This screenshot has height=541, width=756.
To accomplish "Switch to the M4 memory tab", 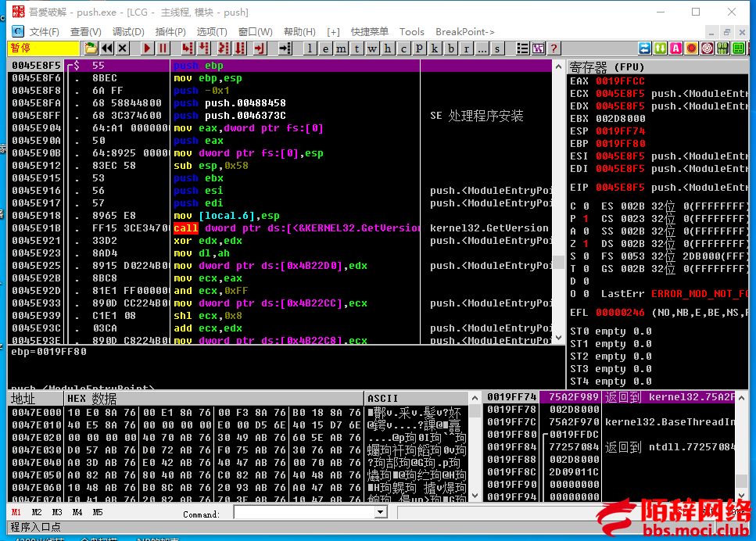I will pyautogui.click(x=77, y=513).
